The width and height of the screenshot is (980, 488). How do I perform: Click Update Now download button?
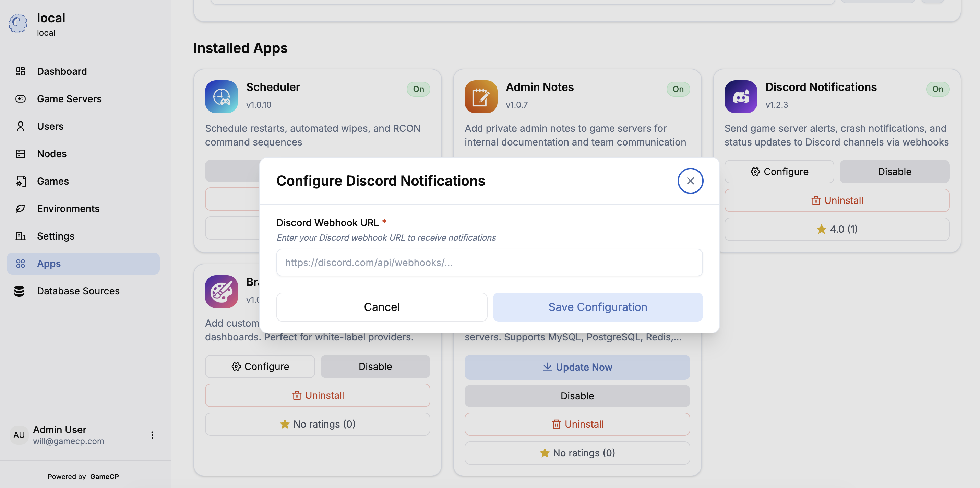577,367
